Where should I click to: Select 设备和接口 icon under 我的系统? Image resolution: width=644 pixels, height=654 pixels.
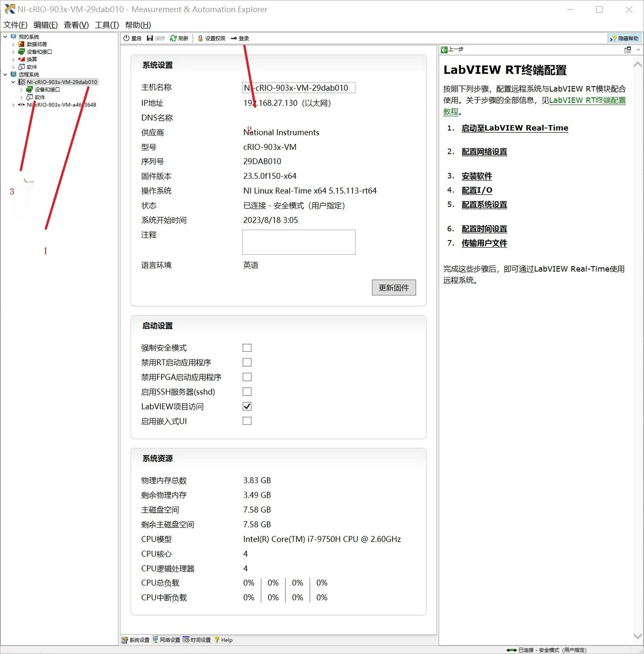pyautogui.click(x=21, y=52)
